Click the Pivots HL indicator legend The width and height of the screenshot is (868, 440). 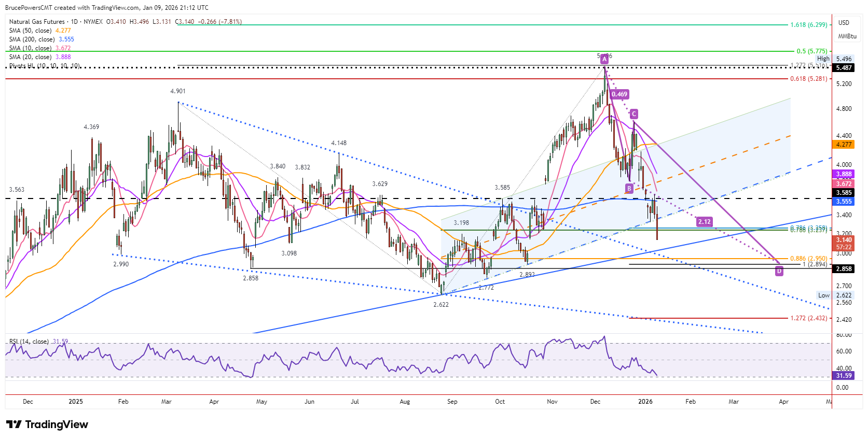pyautogui.click(x=45, y=66)
